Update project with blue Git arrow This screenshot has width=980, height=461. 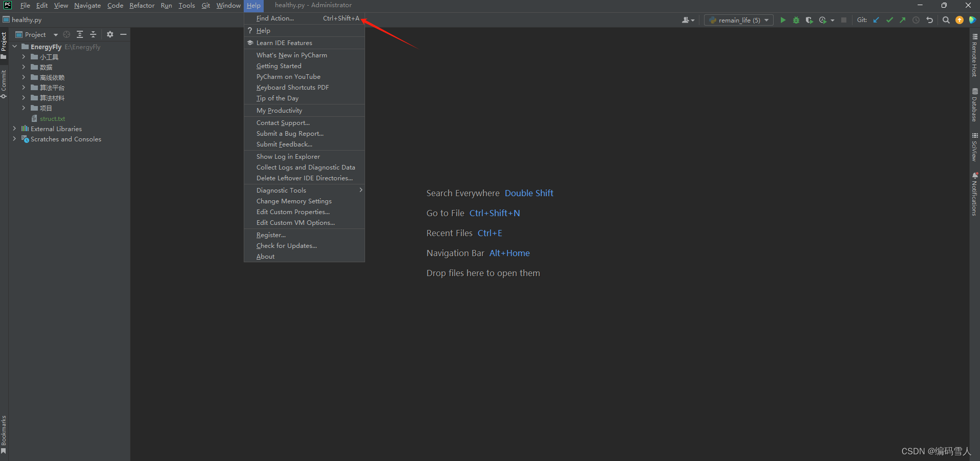876,20
